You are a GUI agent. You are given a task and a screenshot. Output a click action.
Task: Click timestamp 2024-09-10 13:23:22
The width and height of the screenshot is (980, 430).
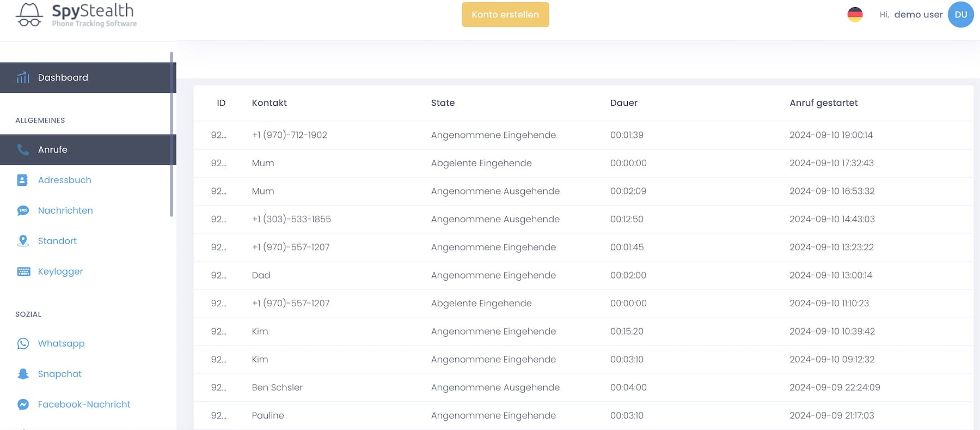point(831,247)
